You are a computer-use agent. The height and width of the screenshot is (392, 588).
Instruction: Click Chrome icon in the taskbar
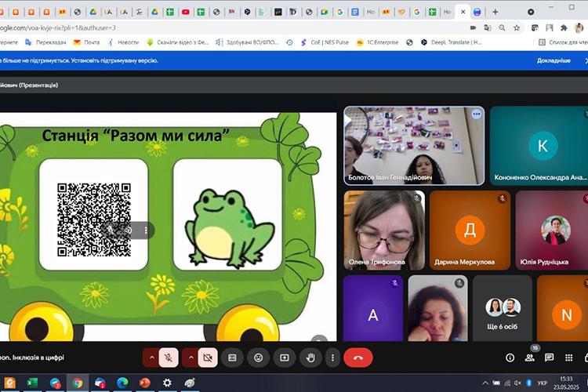78,383
